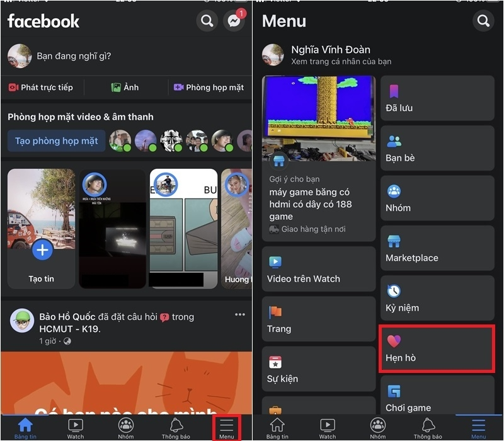
Task: Open the Trang pages shortcut
Action: click(x=319, y=319)
